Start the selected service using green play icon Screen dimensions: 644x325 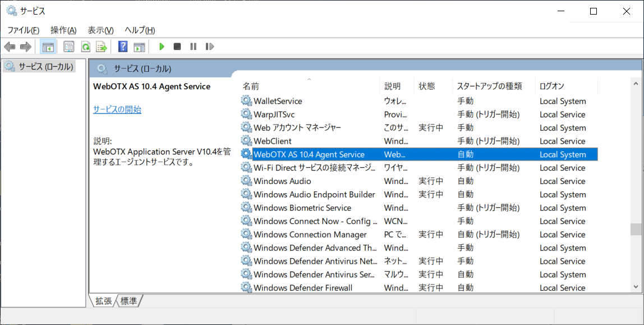161,46
